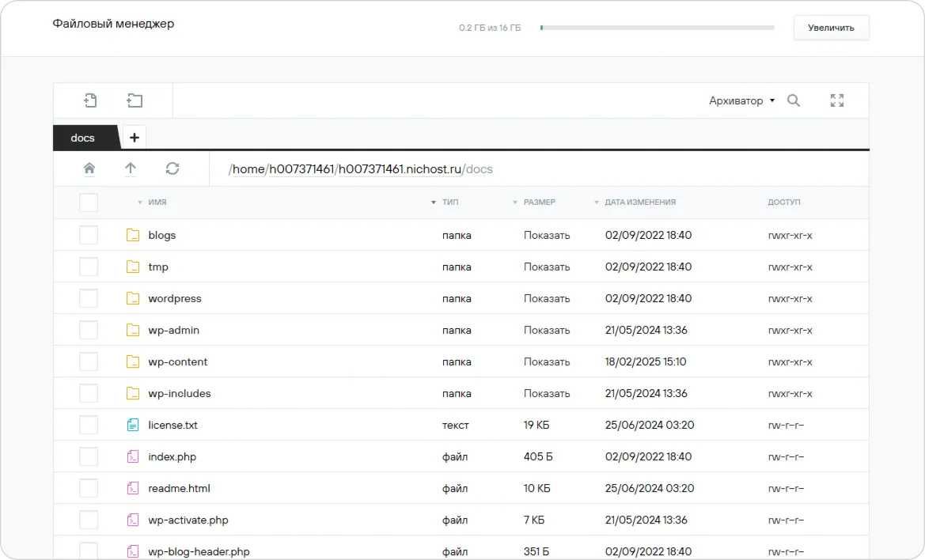
Task: Show size of wp-admin folder
Action: tap(546, 330)
